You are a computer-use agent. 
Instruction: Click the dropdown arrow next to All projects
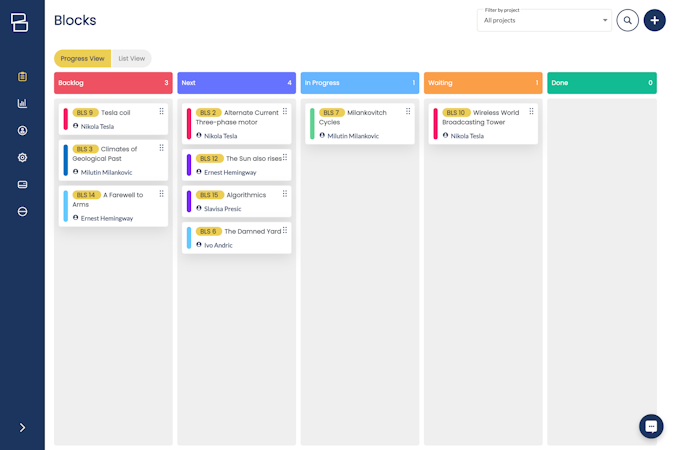point(605,20)
